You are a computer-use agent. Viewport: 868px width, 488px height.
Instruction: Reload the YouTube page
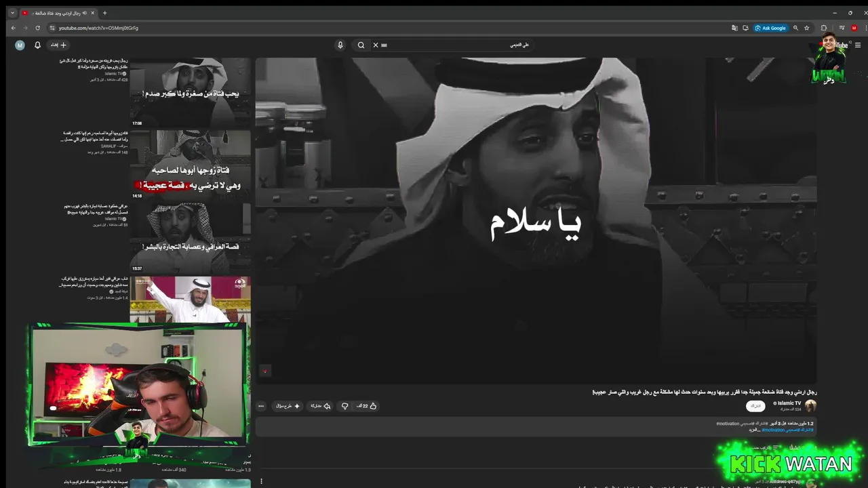(37, 28)
